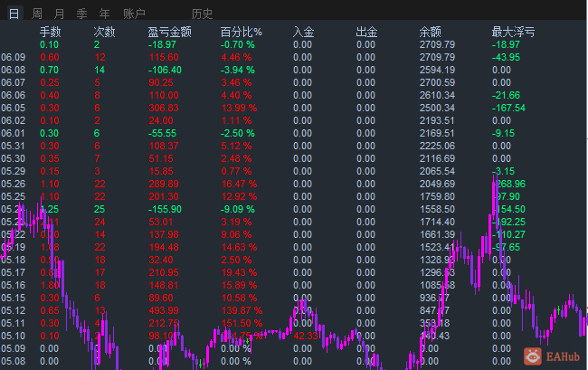Open the 账户 (account) tab
Viewport: 588px width, 370px height.
[x=134, y=14]
